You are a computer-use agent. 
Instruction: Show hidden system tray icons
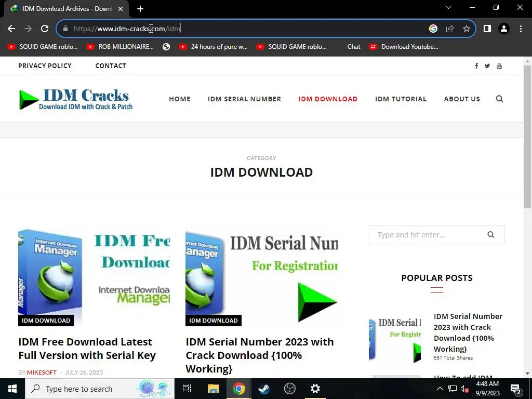point(440,389)
